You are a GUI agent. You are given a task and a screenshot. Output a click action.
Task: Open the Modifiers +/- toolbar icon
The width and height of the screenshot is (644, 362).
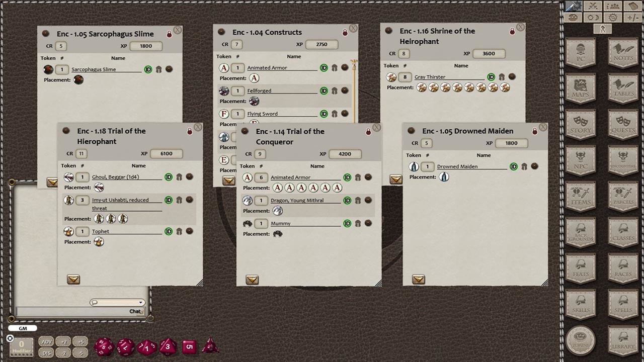632,17
